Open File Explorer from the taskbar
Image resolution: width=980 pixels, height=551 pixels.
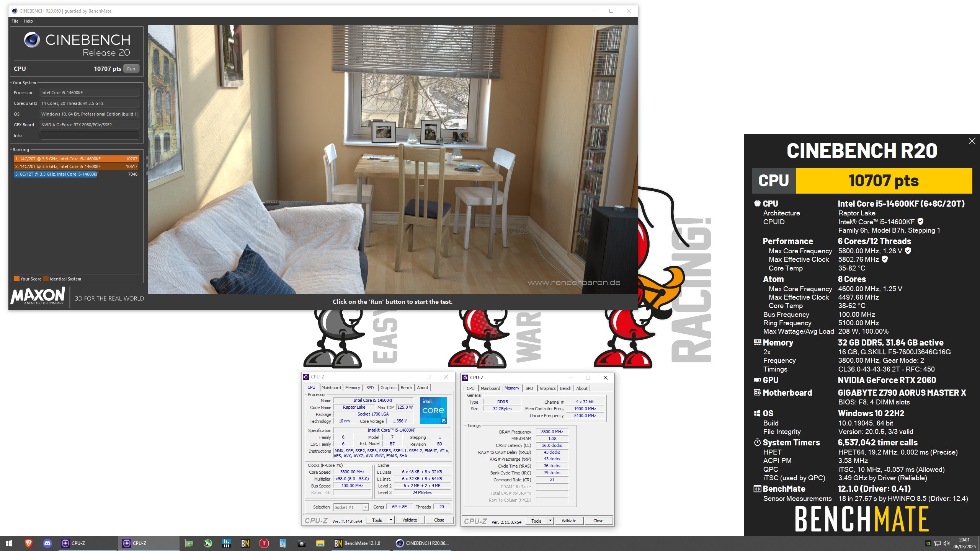(320, 543)
